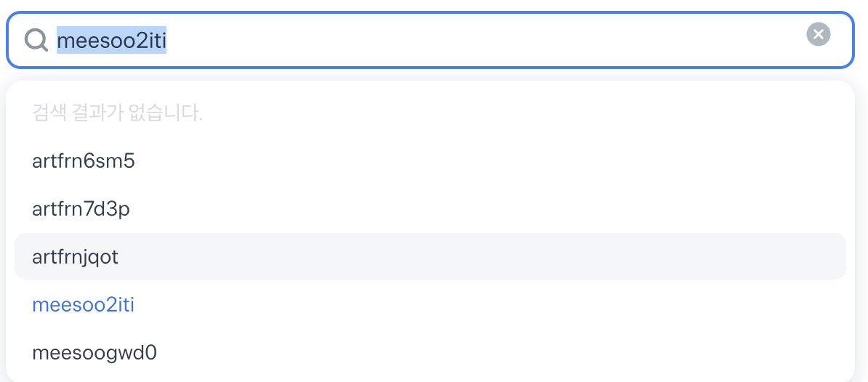Viewport: 868px width, 382px height.
Task: Choose artfrn7d3p in the dropdown list
Action: tap(81, 209)
